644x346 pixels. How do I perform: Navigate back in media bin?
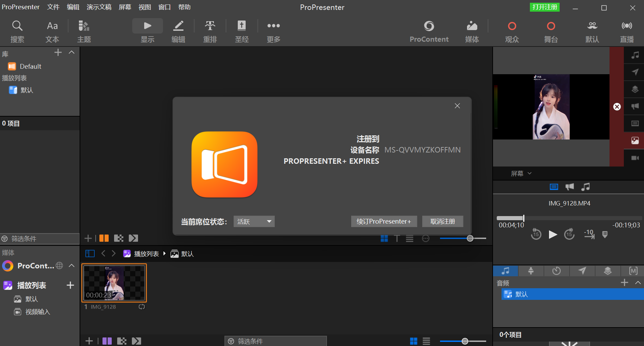pyautogui.click(x=103, y=253)
